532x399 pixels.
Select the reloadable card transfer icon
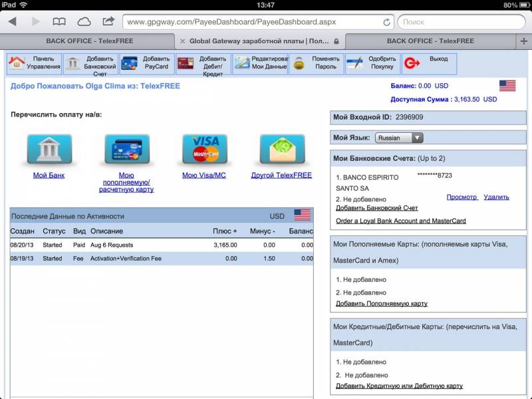click(127, 149)
